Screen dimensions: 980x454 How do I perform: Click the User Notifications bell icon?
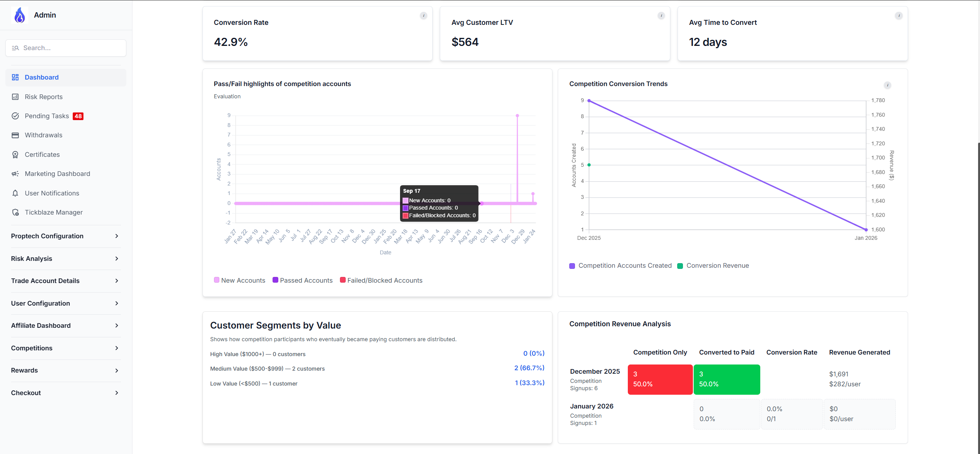pos(15,193)
